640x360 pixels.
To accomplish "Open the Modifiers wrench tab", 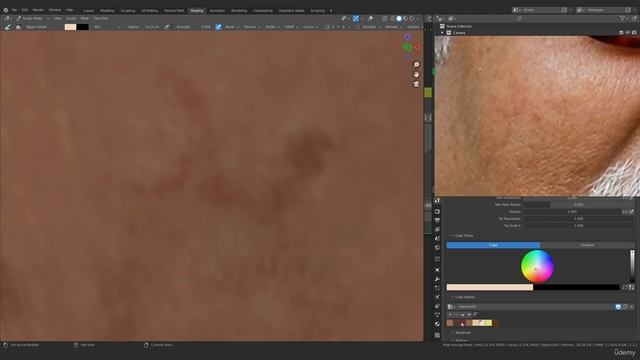I will (x=437, y=279).
